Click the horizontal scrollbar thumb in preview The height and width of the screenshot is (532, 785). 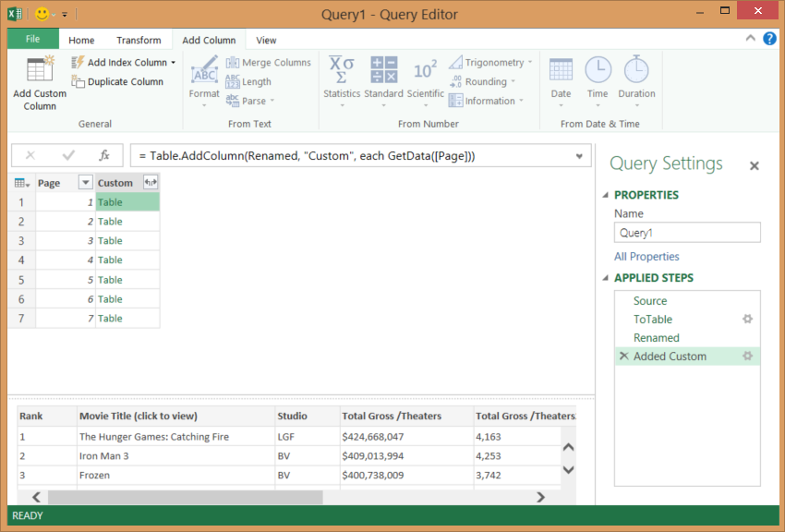click(x=186, y=497)
